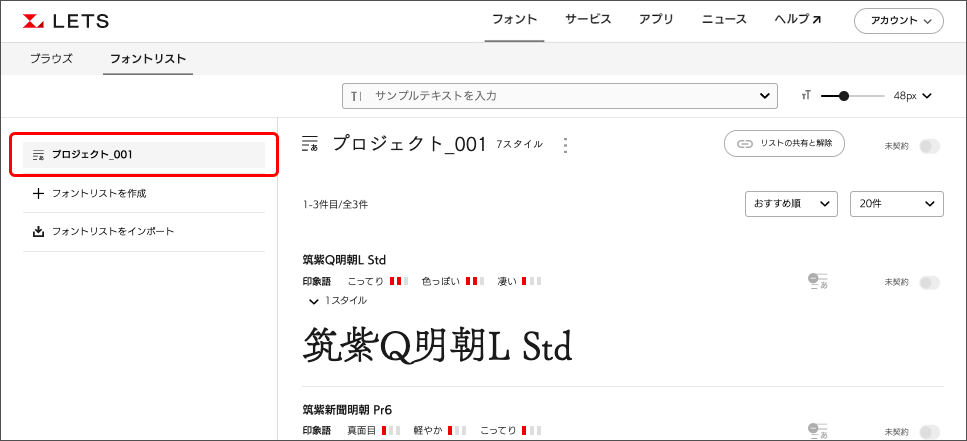Click the font size icon
967x441 pixels.
(806, 96)
